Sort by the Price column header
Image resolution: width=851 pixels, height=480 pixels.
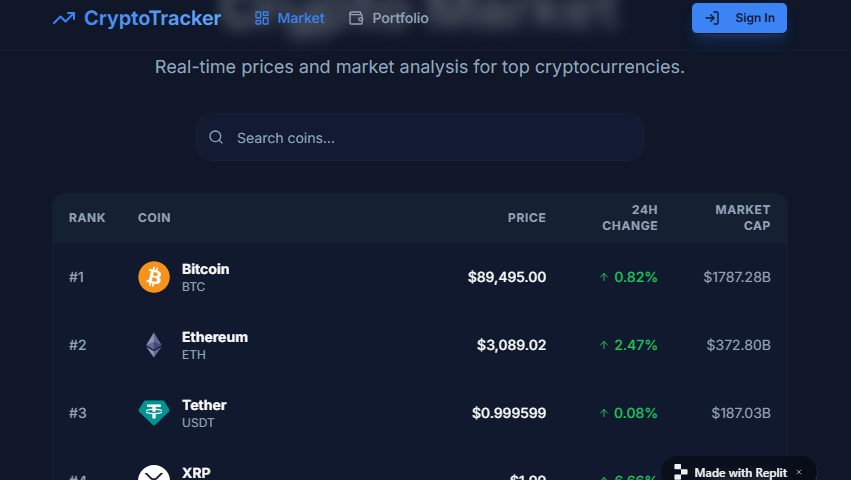click(526, 218)
